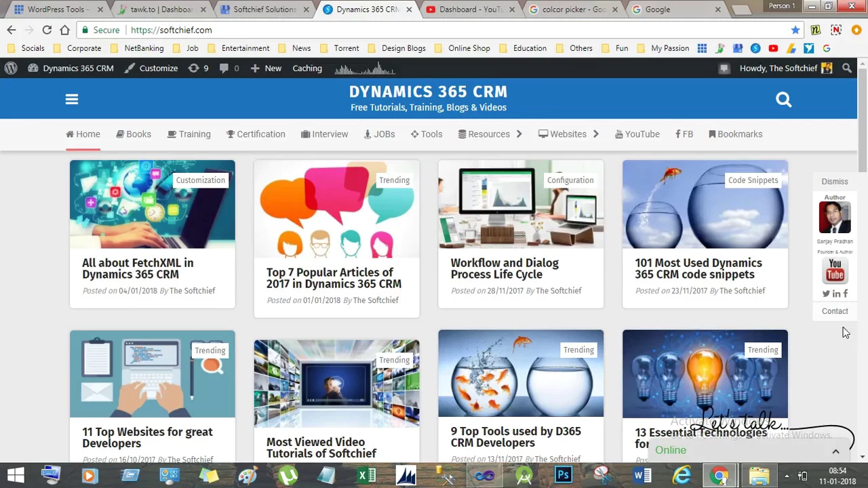The height and width of the screenshot is (488, 868).
Task: Open the YouTube menu item
Action: point(637,134)
